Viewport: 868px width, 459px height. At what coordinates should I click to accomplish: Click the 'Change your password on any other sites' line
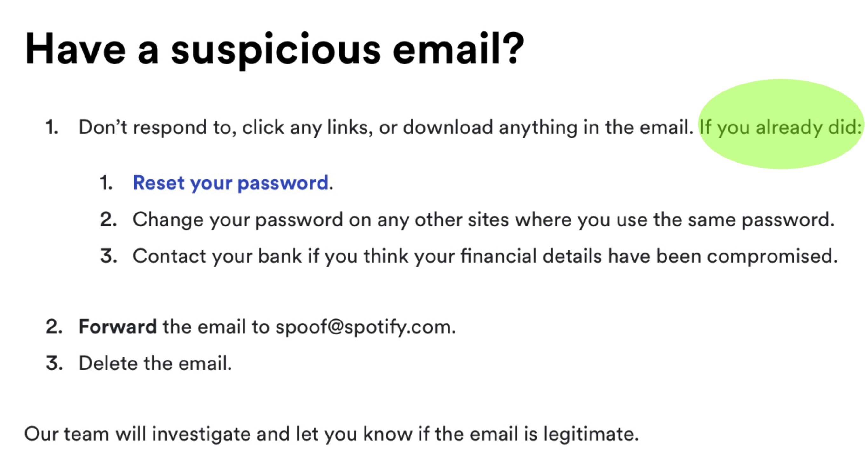point(483,219)
